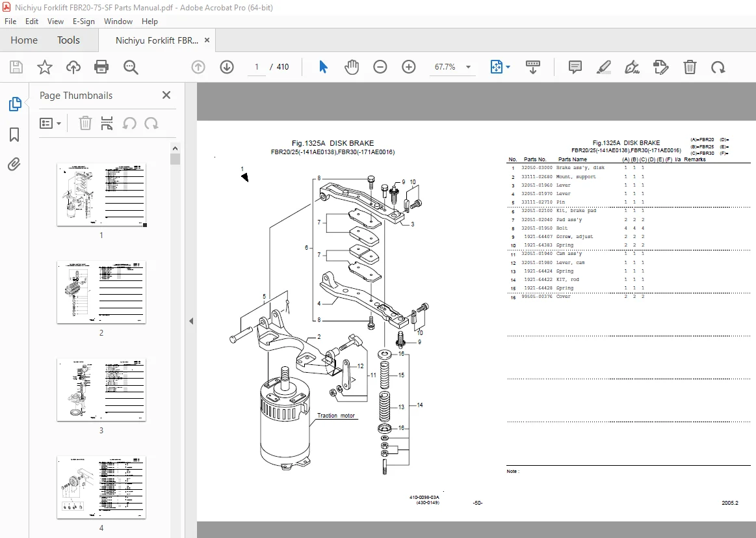Viewport: 756px width, 538px height.
Task: Open Page Thumbnails sidebar icon
Action: pos(14,103)
